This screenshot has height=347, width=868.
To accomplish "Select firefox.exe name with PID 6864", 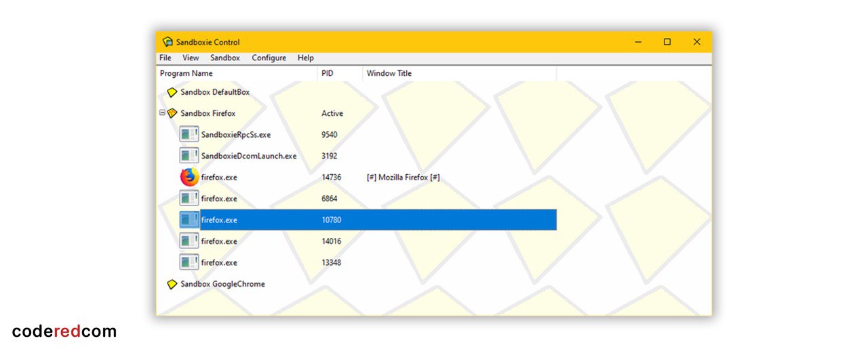I will pyautogui.click(x=219, y=199).
